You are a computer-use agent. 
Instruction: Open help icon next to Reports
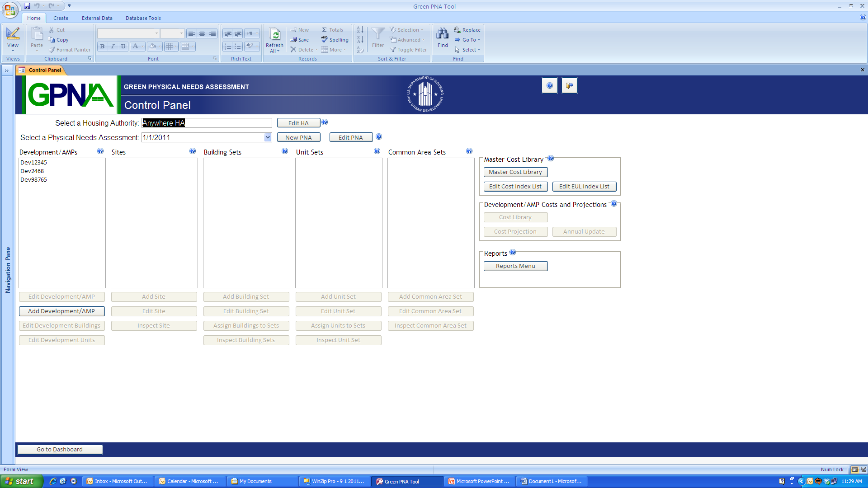coord(513,253)
